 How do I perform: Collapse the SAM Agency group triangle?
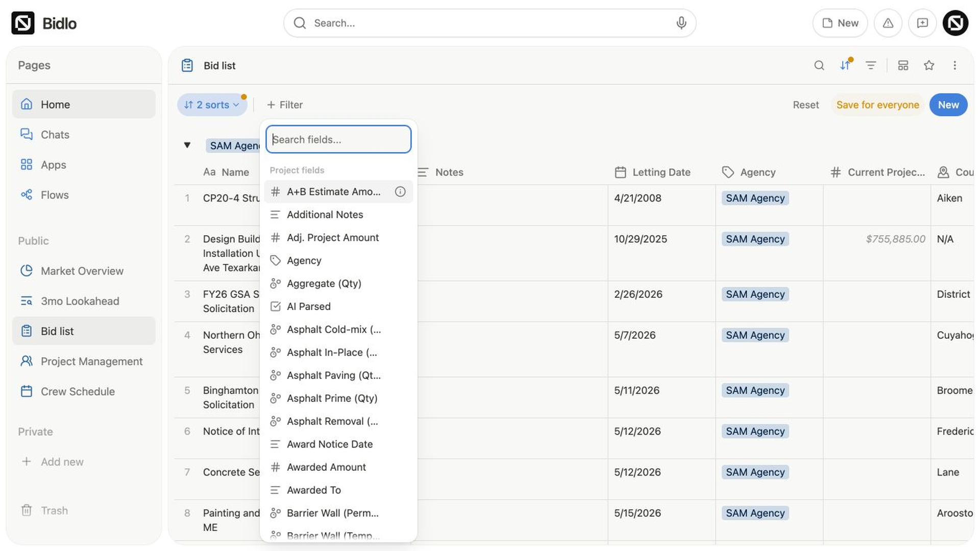coord(187,145)
